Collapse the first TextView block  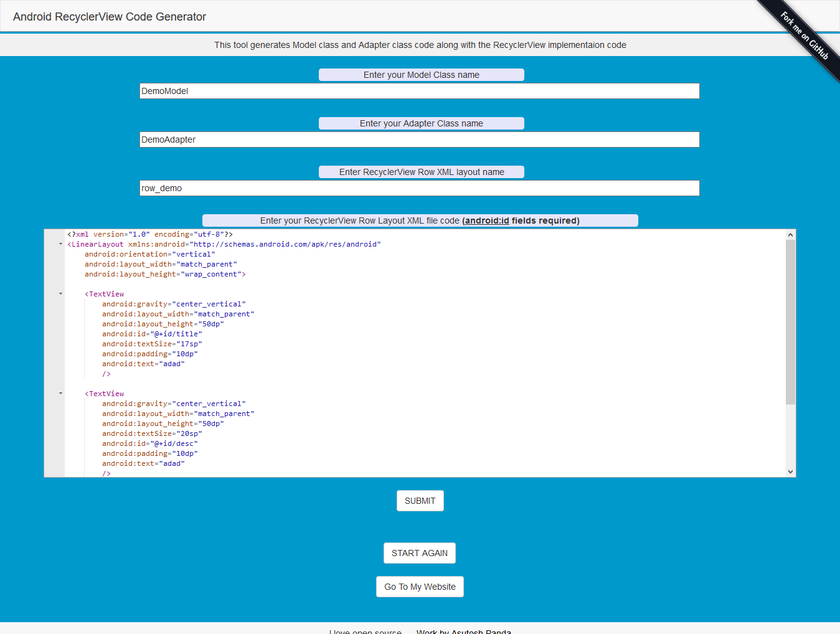60,293
